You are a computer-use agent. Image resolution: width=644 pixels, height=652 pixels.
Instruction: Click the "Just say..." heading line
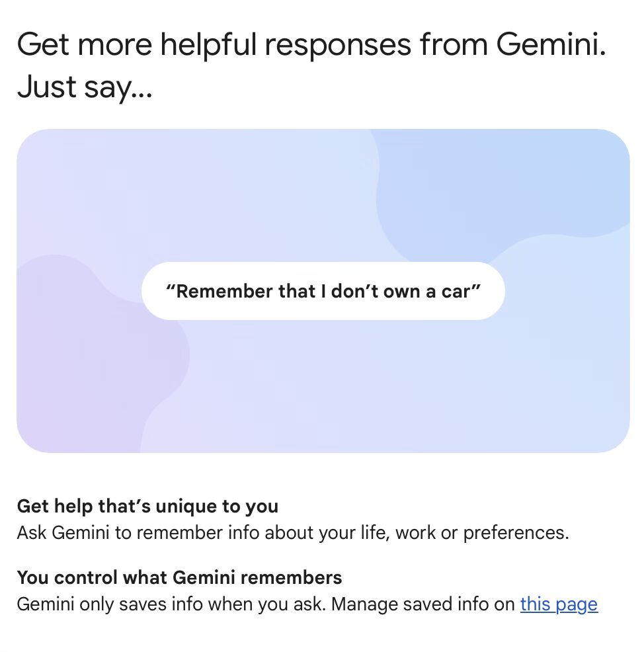pos(85,87)
